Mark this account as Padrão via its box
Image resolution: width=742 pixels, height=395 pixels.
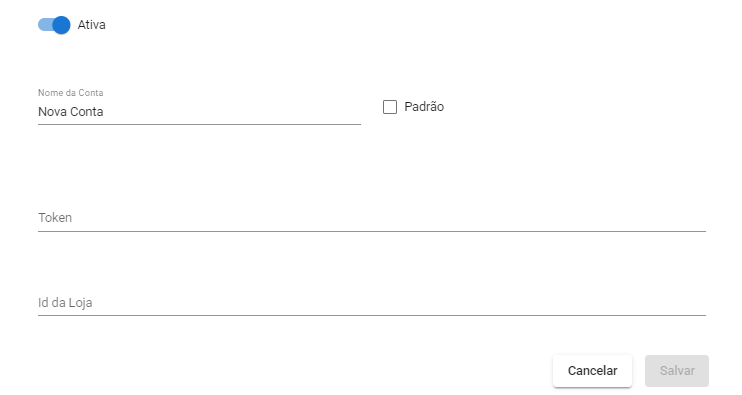(390, 107)
